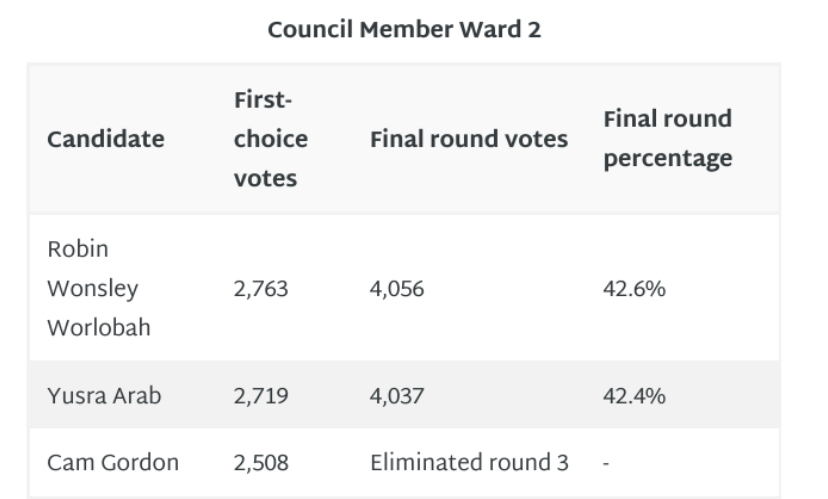Select the Candidate column header
828x499 pixels.
106,139
